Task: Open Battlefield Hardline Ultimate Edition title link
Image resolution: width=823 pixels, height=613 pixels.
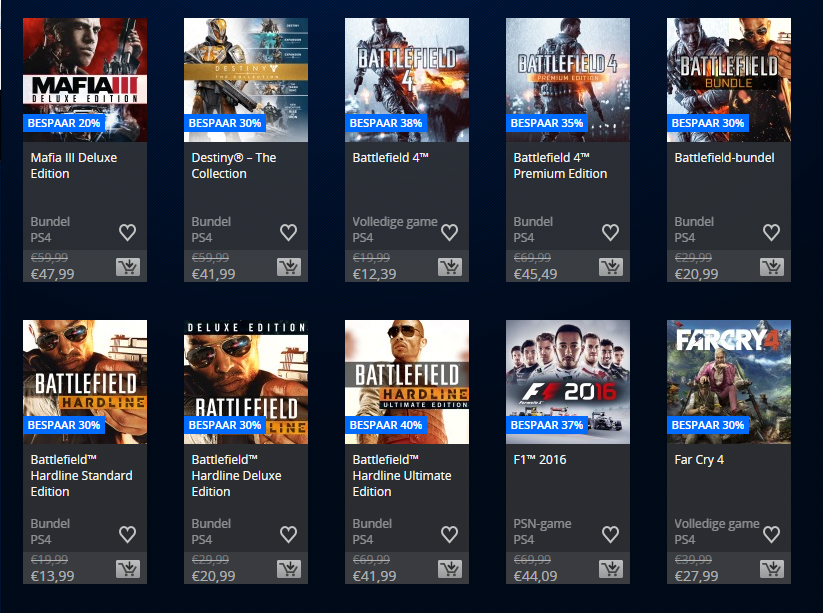Action: [402, 475]
